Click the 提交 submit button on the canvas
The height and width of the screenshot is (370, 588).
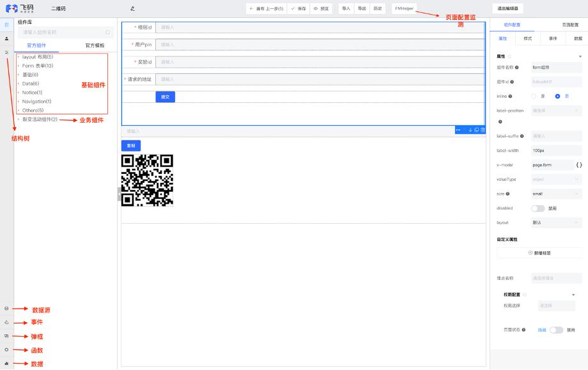pyautogui.click(x=165, y=96)
